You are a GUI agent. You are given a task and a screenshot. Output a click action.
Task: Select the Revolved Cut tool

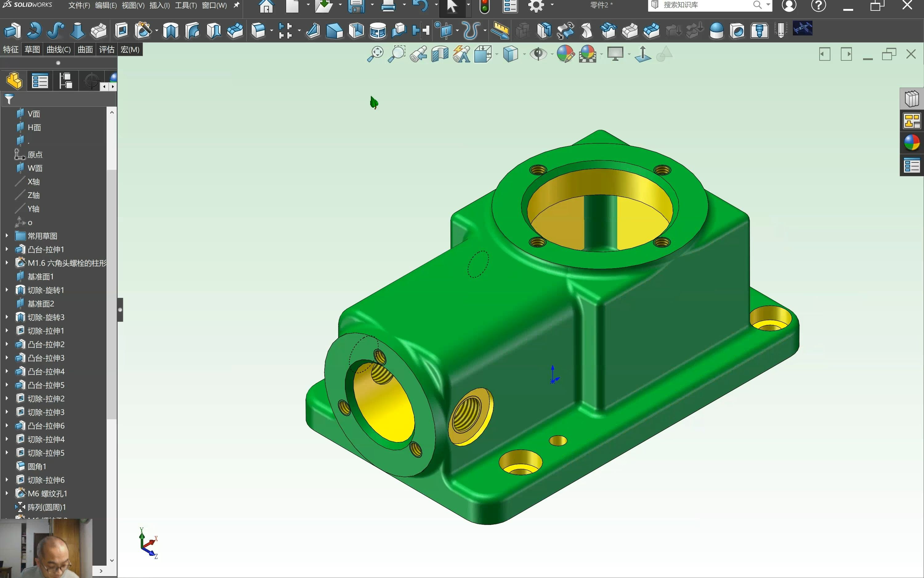click(171, 31)
